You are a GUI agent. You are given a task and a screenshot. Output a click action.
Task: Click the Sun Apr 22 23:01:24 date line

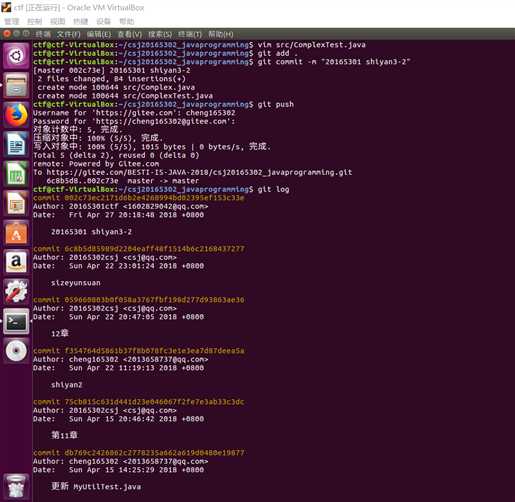pos(118,266)
